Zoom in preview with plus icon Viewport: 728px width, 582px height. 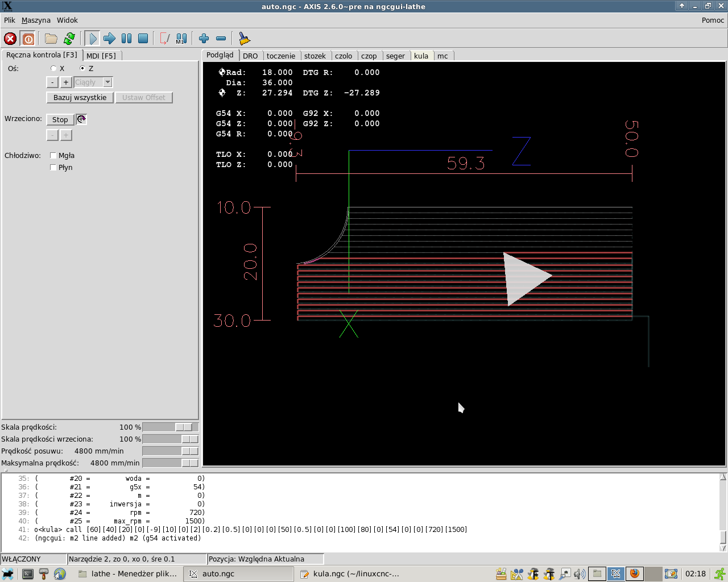pos(204,39)
